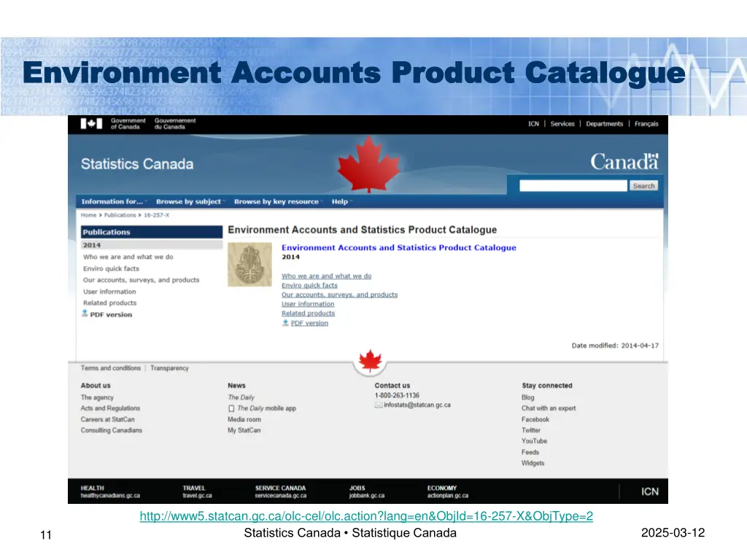Viewport: 747px width, 560px height.
Task: Click the 16-257-X breadcrumb item
Action: click(156, 215)
